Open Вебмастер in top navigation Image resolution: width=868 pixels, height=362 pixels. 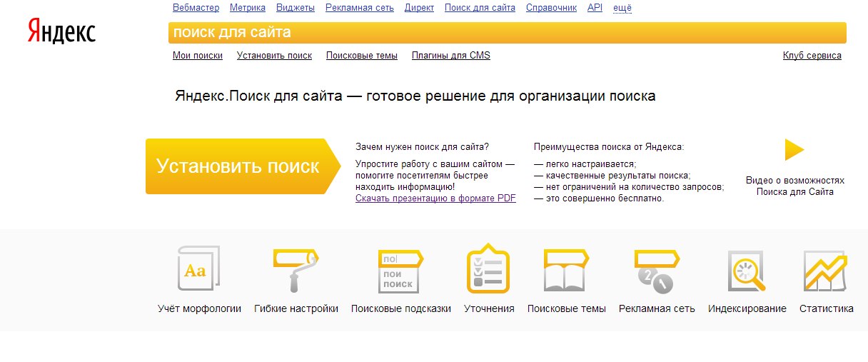coord(196,8)
